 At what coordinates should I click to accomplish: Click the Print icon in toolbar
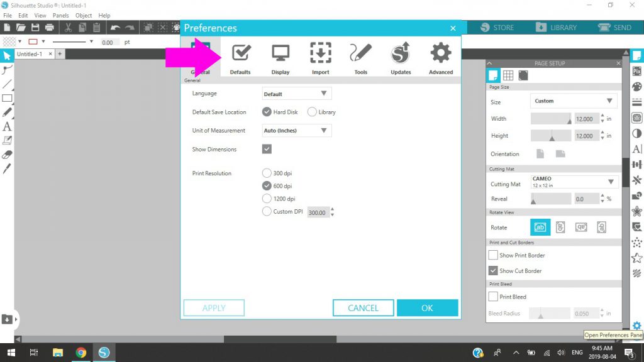pos(50,28)
